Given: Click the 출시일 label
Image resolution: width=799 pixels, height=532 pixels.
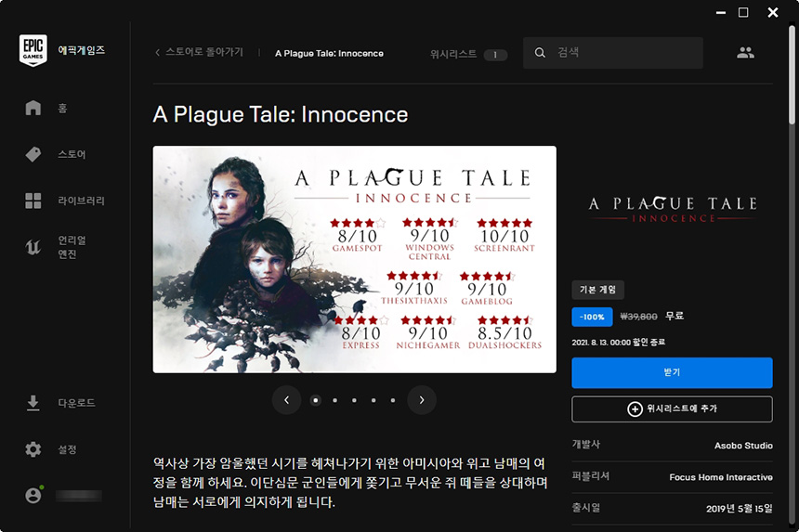Looking at the screenshot, I should (586, 508).
